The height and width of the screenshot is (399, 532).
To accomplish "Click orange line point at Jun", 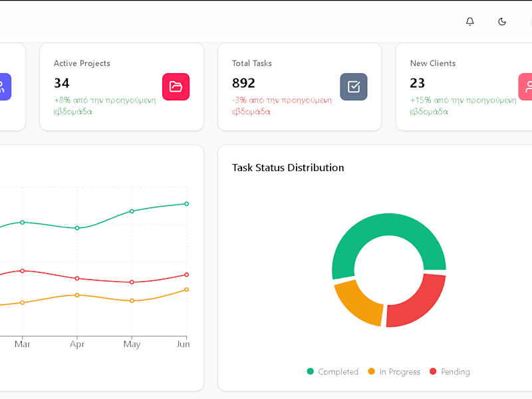I will pos(187,290).
